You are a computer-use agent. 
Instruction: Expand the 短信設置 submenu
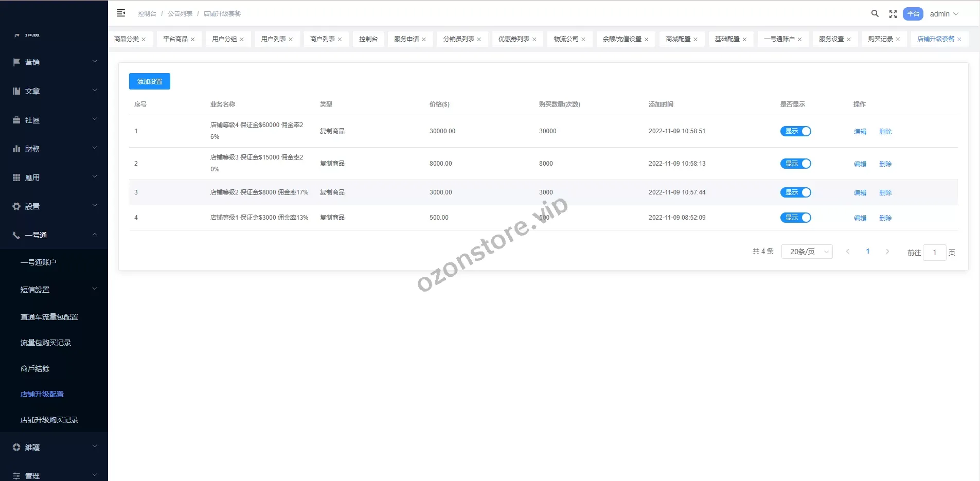(x=35, y=289)
